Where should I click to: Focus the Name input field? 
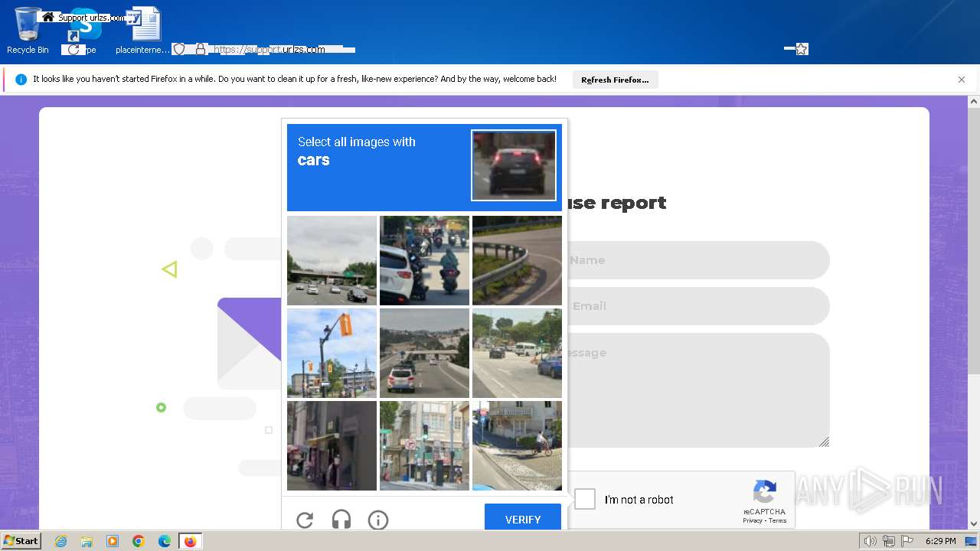coord(697,260)
